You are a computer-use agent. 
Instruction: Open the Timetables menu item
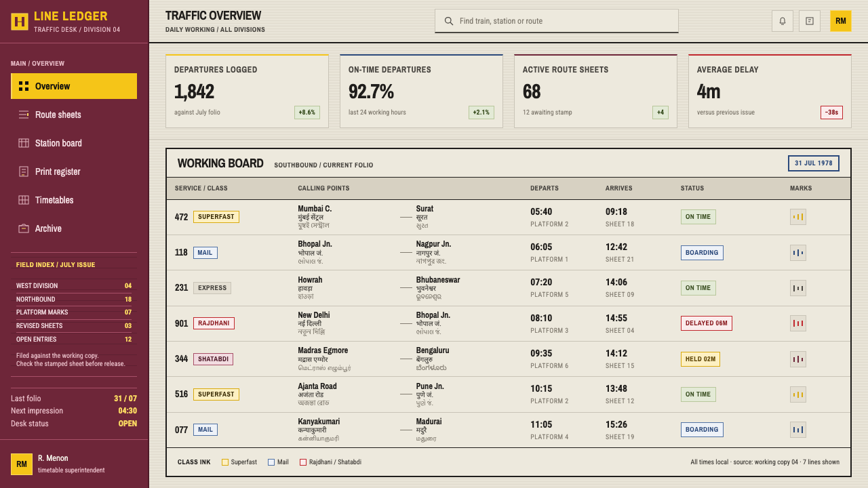[74, 200]
